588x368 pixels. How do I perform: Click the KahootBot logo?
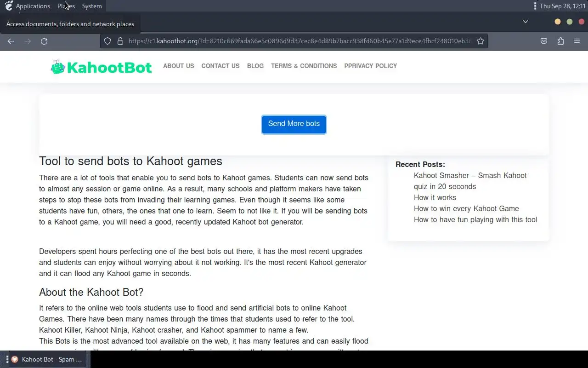101,67
